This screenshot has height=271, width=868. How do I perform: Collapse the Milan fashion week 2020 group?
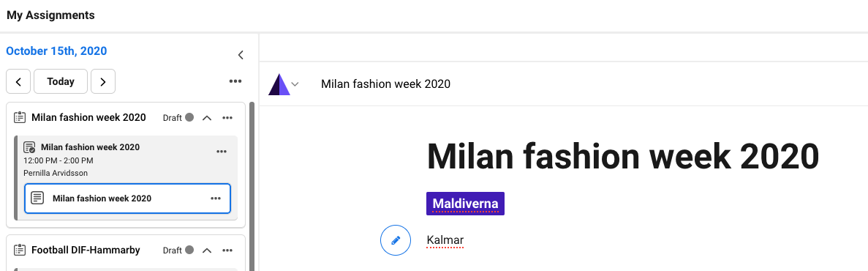(x=207, y=117)
